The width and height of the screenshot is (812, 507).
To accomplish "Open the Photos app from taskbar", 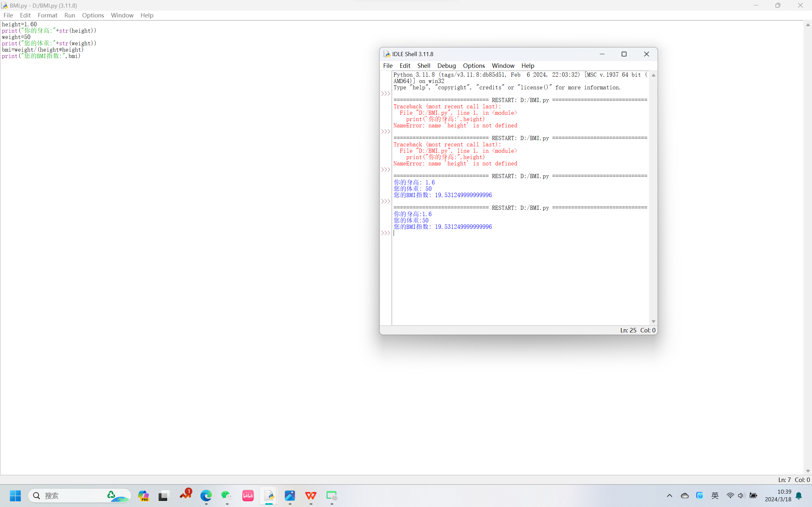I will click(x=290, y=495).
